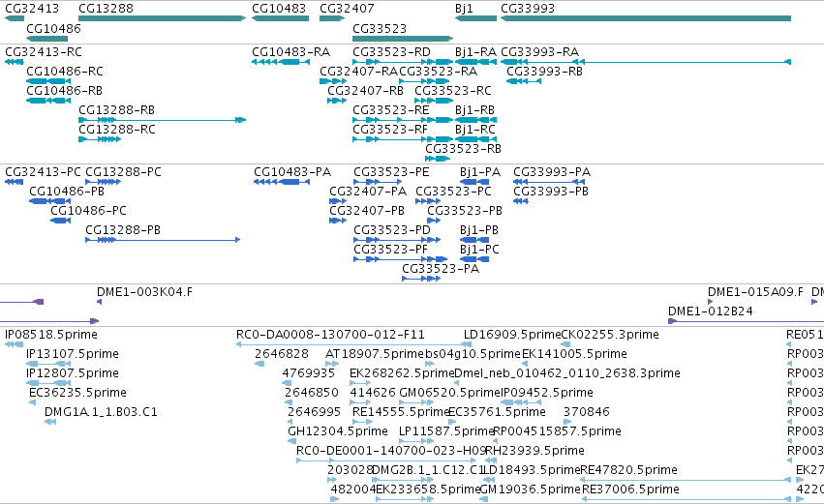Click transcript label CG10483-RA
824x504 pixels.
[x=291, y=52]
